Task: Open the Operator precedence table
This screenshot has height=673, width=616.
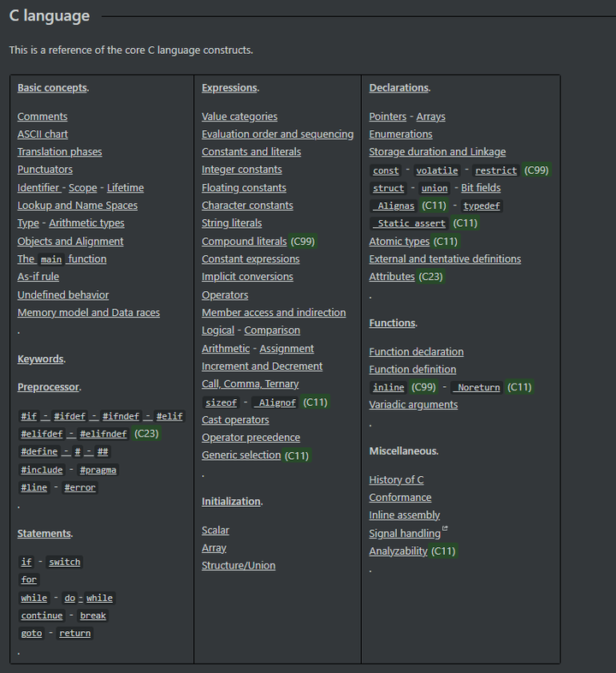Action: tap(251, 438)
